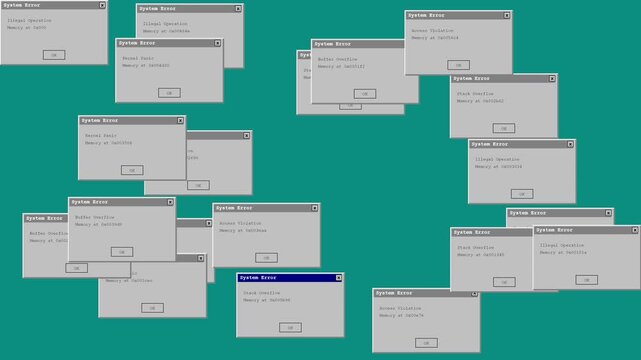
Task: Close the active blue-titled System Error dialog
Action: coord(338,277)
